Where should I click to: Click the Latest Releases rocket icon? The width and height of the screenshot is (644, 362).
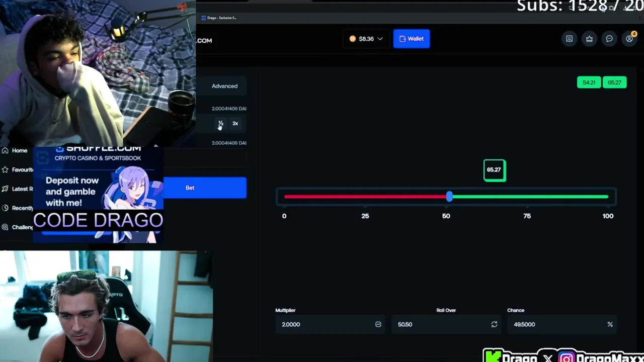[5, 189]
